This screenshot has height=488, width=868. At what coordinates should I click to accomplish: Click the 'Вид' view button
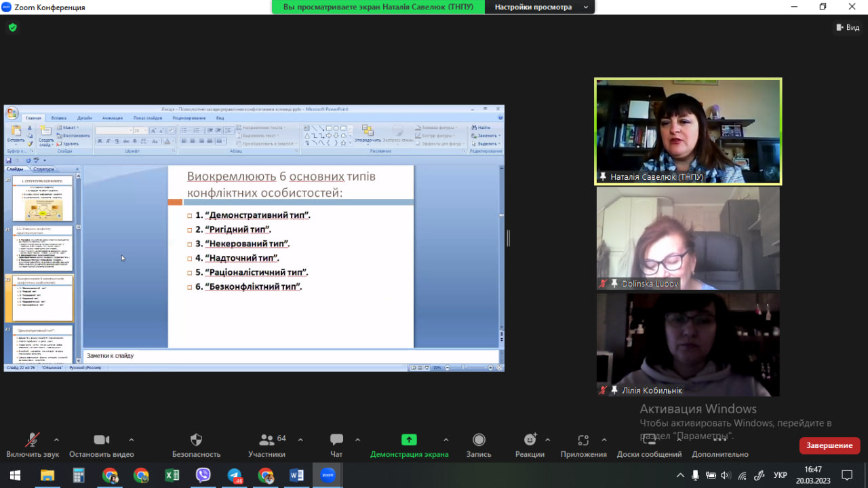(x=848, y=28)
